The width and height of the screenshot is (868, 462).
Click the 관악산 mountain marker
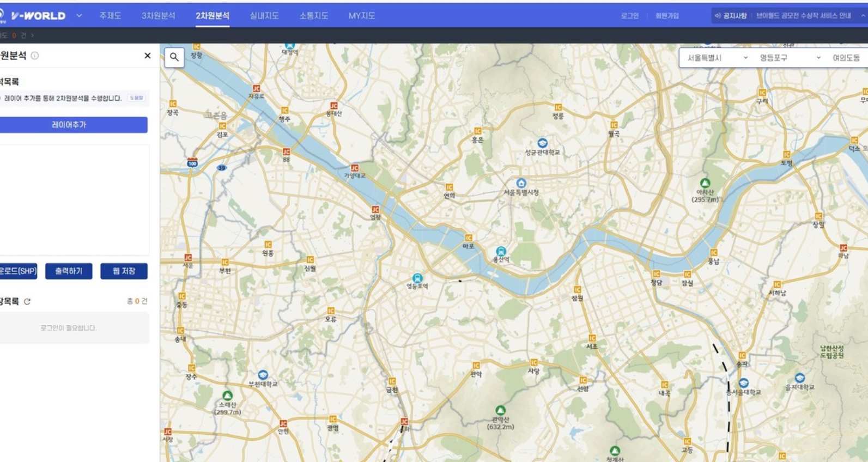tap(500, 410)
